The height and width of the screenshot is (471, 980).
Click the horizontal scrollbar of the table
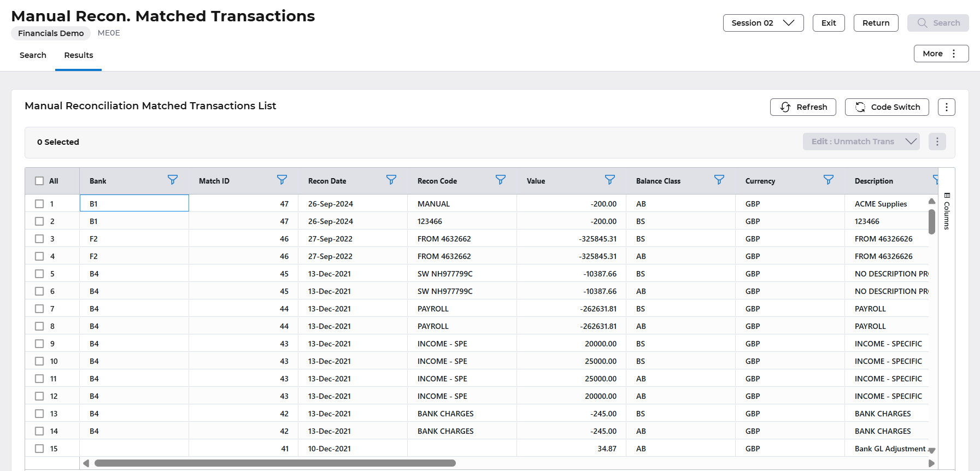click(274, 463)
